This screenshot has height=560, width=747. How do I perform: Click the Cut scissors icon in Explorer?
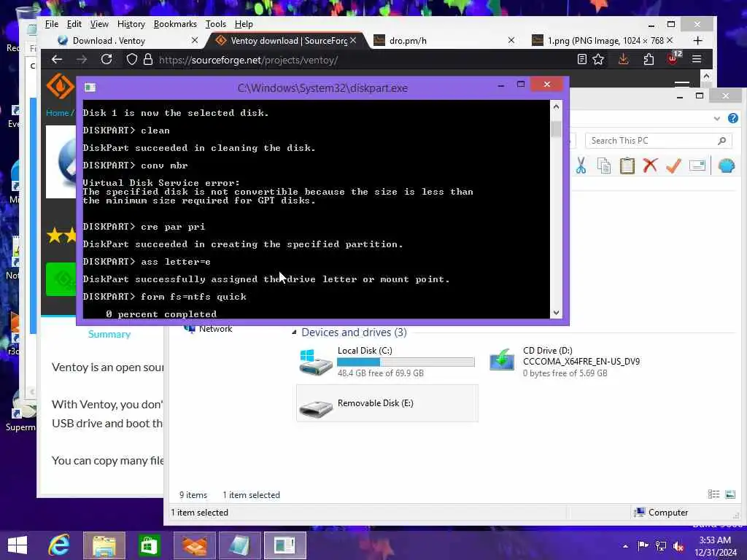point(581,166)
